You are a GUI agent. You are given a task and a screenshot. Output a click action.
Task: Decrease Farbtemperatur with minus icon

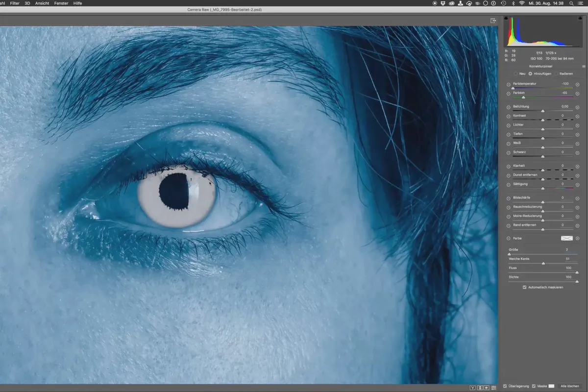pyautogui.click(x=508, y=85)
